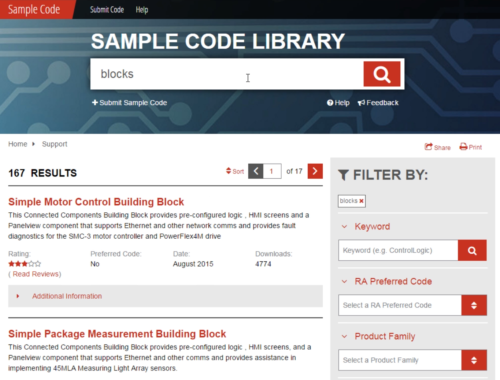Click Submit Sample Code plus link
The width and height of the screenshot is (500, 380).
coord(129,103)
